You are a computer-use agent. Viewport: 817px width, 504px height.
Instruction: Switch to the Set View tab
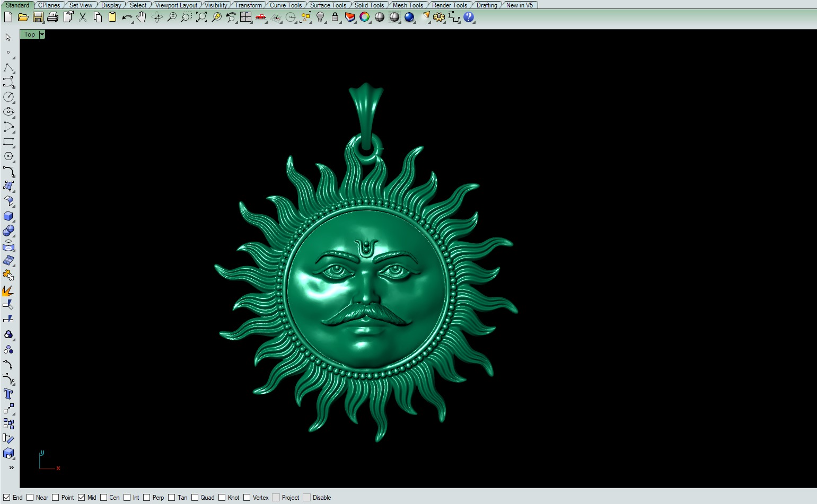point(81,5)
